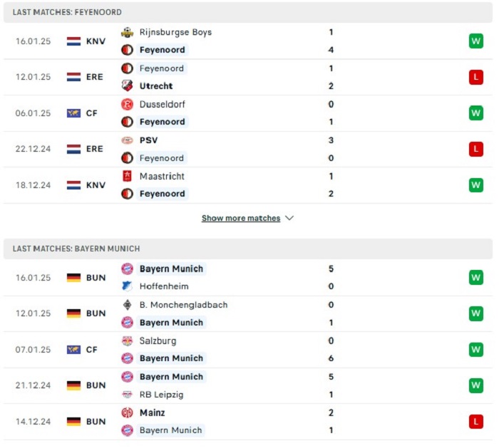Screen dimensions: 499x448
Task: Click the PSV club logo
Action: pyautogui.click(x=128, y=140)
